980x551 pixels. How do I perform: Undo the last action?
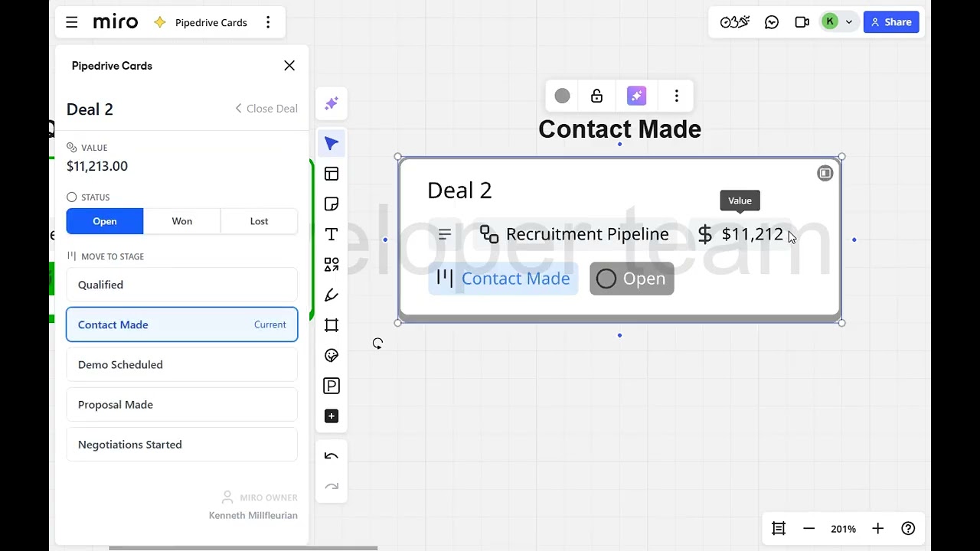tap(332, 456)
